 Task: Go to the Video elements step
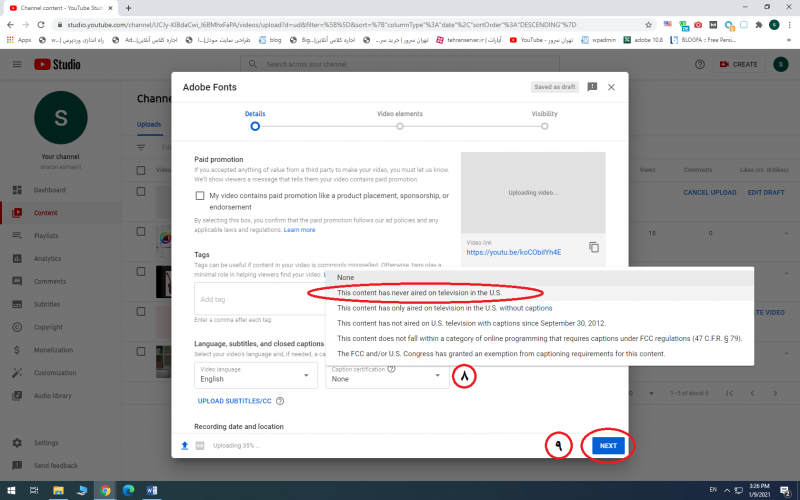pyautogui.click(x=400, y=126)
